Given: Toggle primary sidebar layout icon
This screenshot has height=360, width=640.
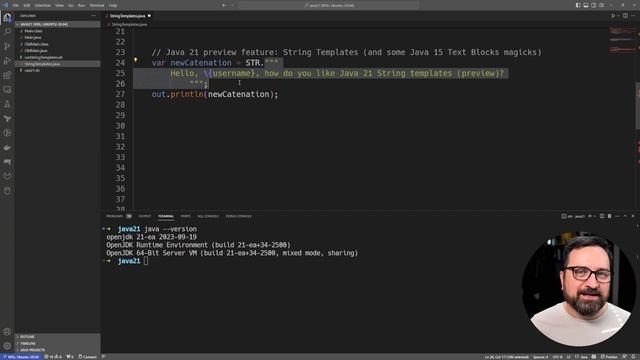Looking at the screenshot, I should point(578,5).
